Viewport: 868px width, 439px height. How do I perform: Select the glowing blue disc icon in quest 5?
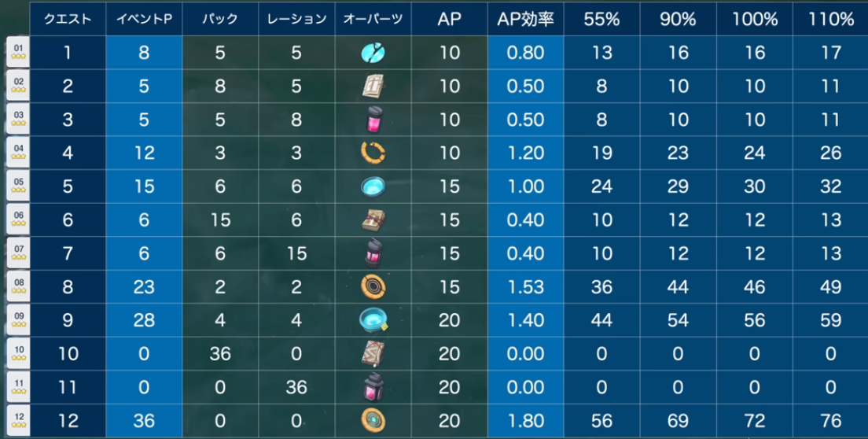373,186
